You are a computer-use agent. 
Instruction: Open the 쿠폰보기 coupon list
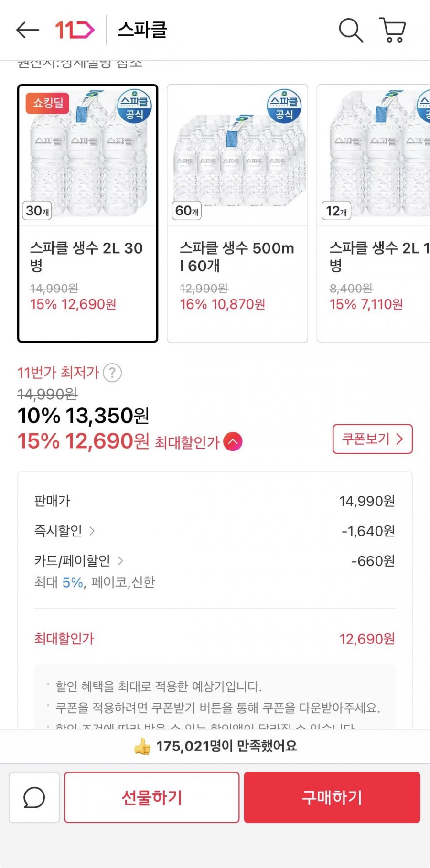coord(372,439)
